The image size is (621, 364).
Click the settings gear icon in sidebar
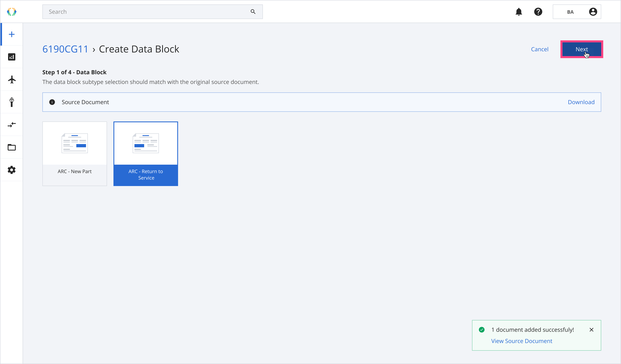[12, 170]
